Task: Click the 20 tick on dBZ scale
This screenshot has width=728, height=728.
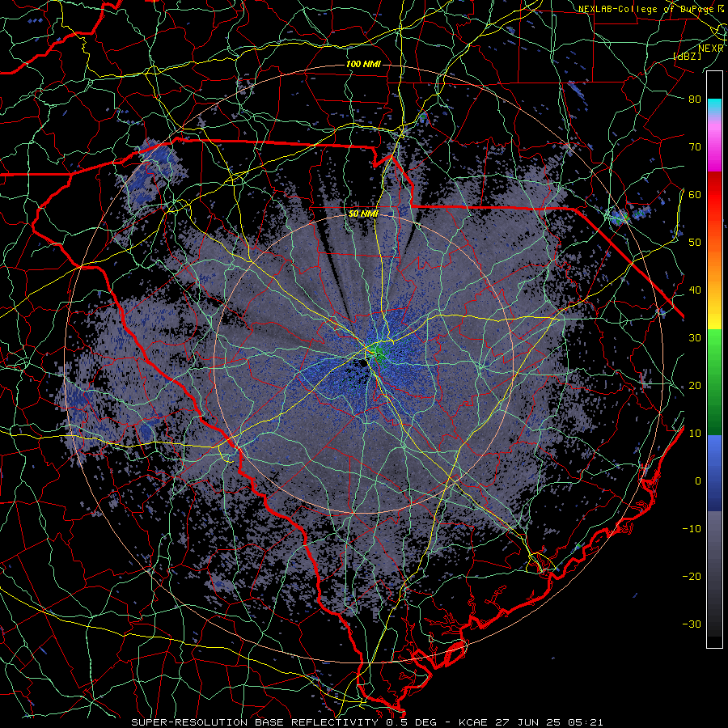Action: point(695,386)
